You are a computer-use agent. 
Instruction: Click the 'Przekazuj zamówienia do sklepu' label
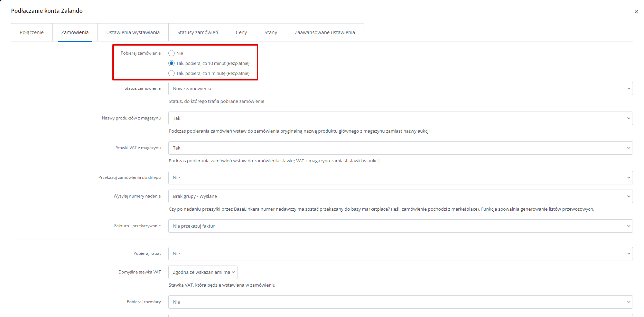tap(130, 177)
